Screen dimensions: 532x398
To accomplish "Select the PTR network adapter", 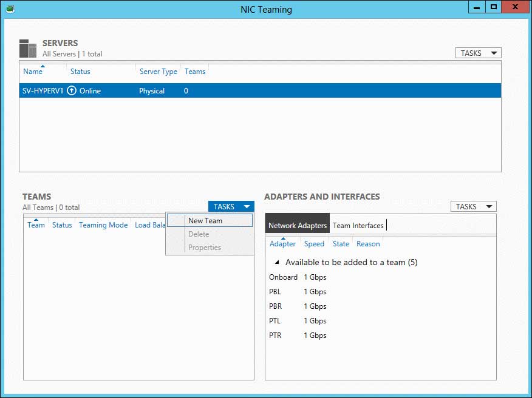I will click(x=276, y=336).
